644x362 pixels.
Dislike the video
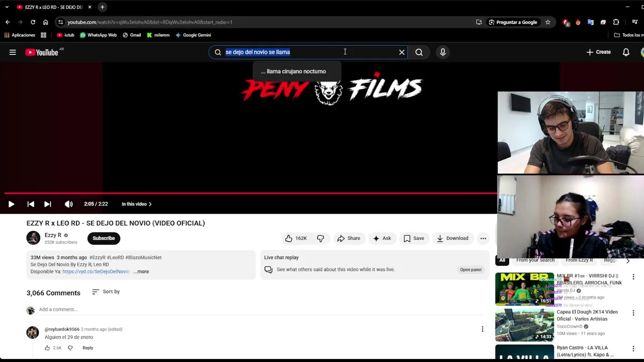coord(320,238)
